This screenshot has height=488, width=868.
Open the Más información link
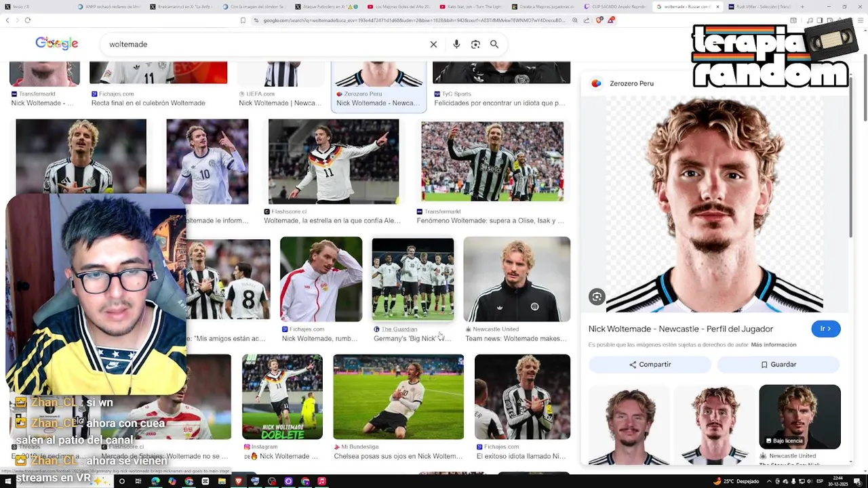click(773, 345)
